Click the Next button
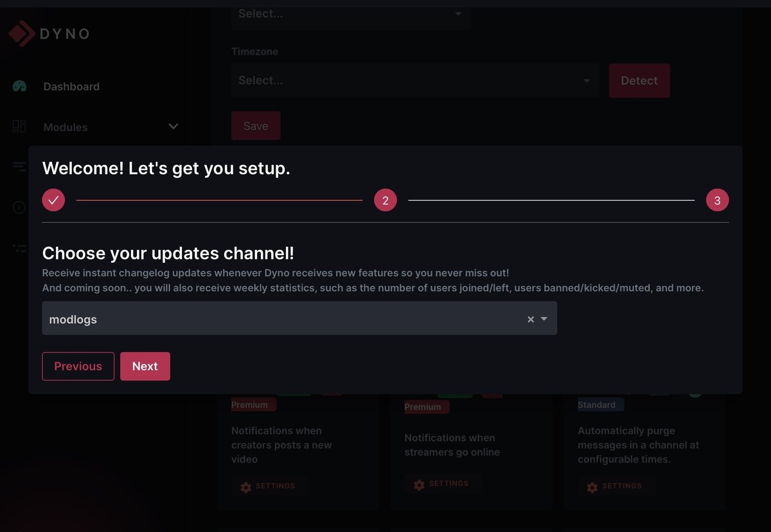Screen dimensions: 771x532 pyautogui.click(x=145, y=366)
